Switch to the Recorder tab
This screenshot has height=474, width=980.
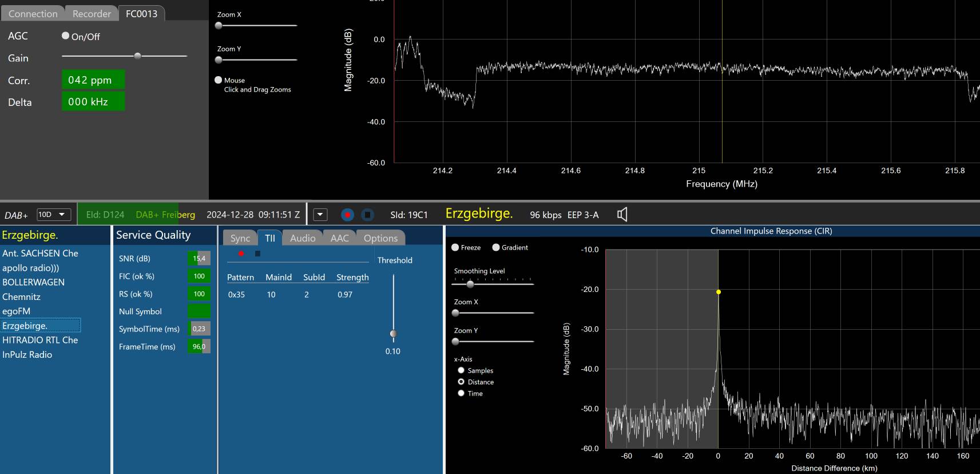(x=92, y=14)
